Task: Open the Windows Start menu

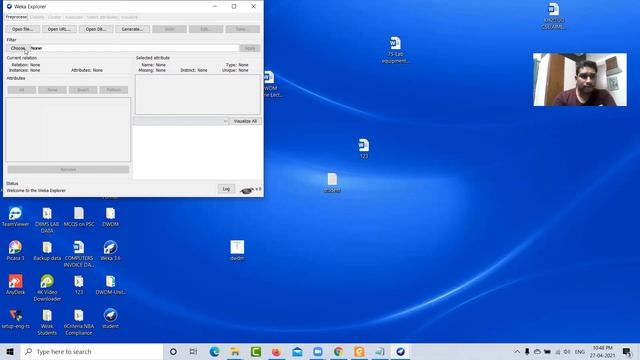Action: pyautogui.click(x=10, y=351)
